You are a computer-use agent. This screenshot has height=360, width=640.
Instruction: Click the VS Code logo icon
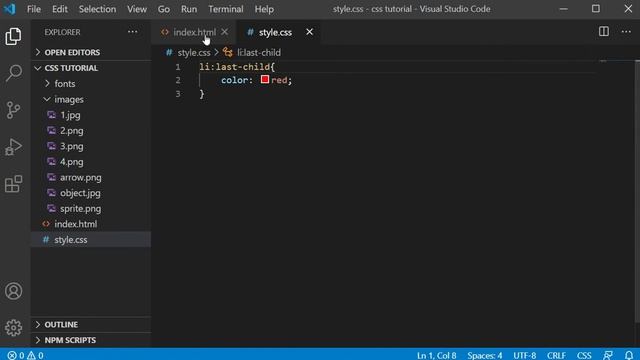[9, 9]
